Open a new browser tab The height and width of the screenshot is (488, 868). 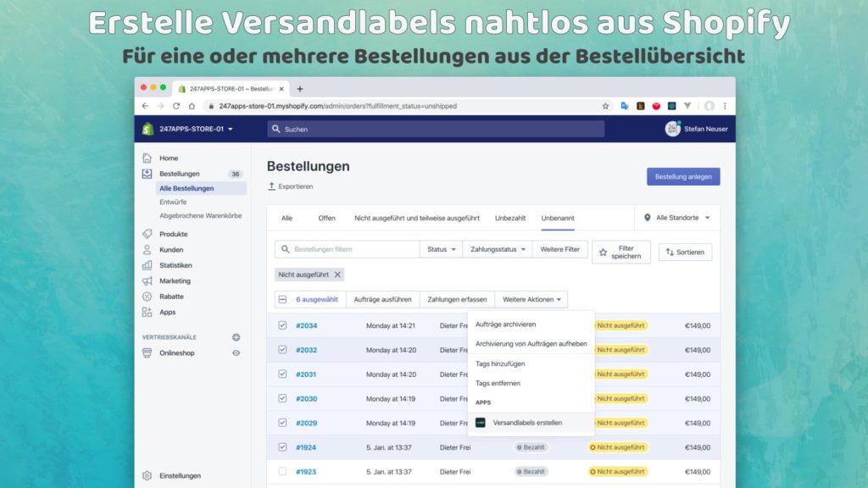(x=299, y=88)
